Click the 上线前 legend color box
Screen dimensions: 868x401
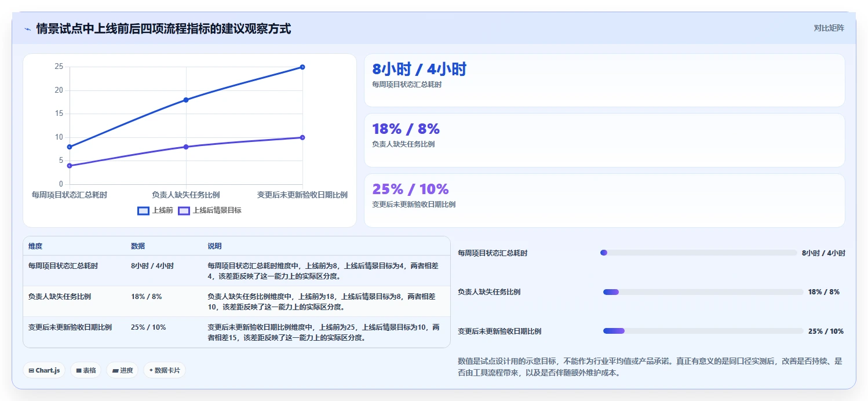click(x=143, y=210)
